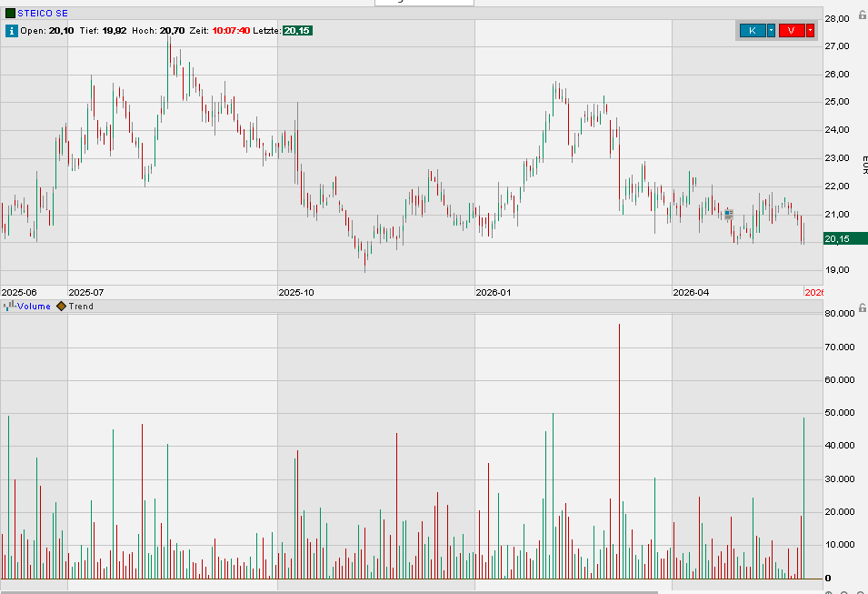Click the horizontal scrollbar below the volume chart
Viewport: 868px width, 594px height.
coord(329,592)
